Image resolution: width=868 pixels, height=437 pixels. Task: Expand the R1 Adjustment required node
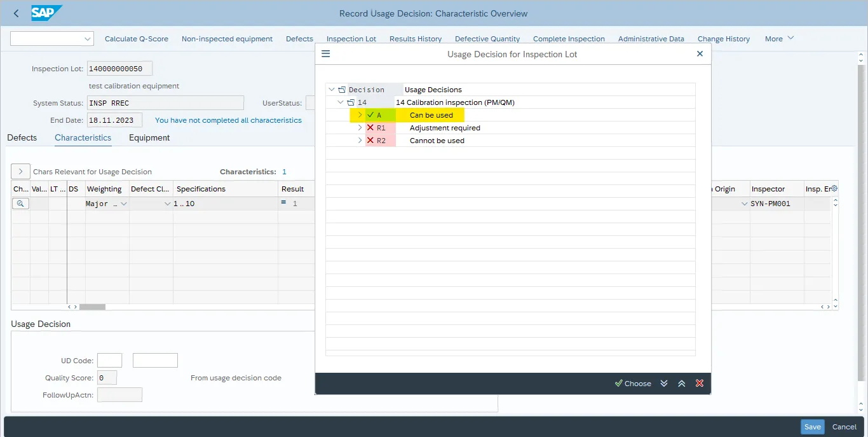pyautogui.click(x=360, y=128)
